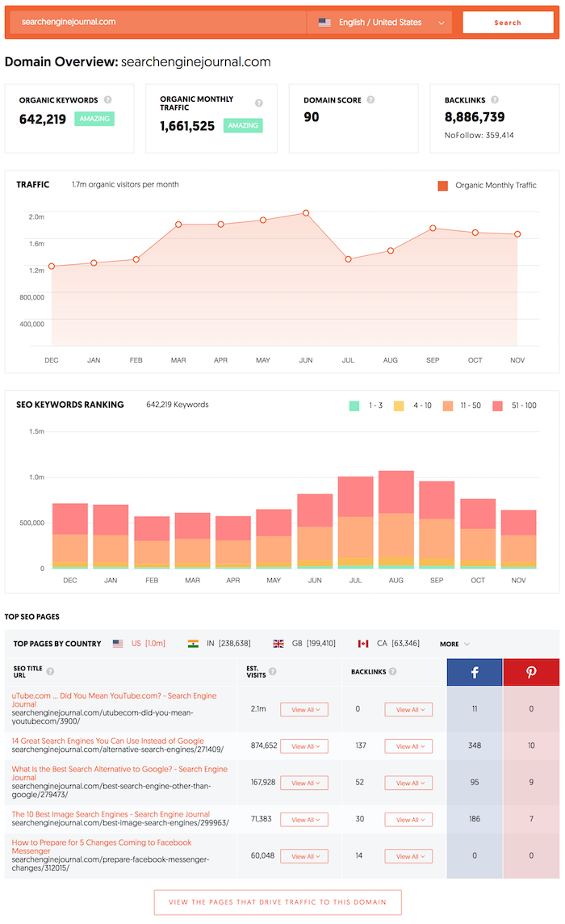Toggle the 1 - 3 ranking legend

point(366,405)
